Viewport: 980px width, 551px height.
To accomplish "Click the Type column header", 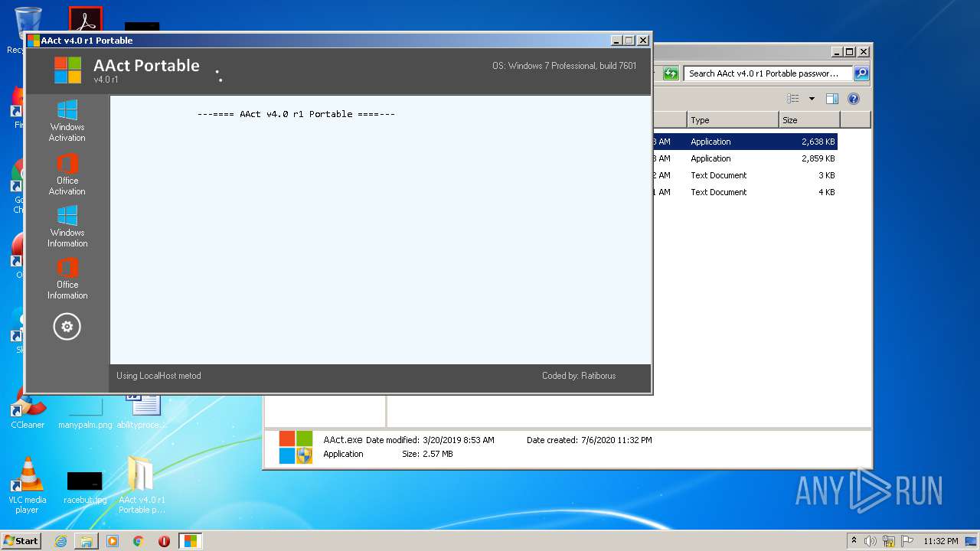I will click(733, 120).
